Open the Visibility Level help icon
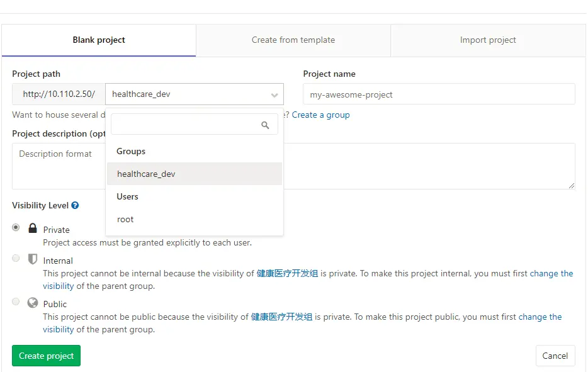This screenshot has height=372, width=588. pos(75,205)
